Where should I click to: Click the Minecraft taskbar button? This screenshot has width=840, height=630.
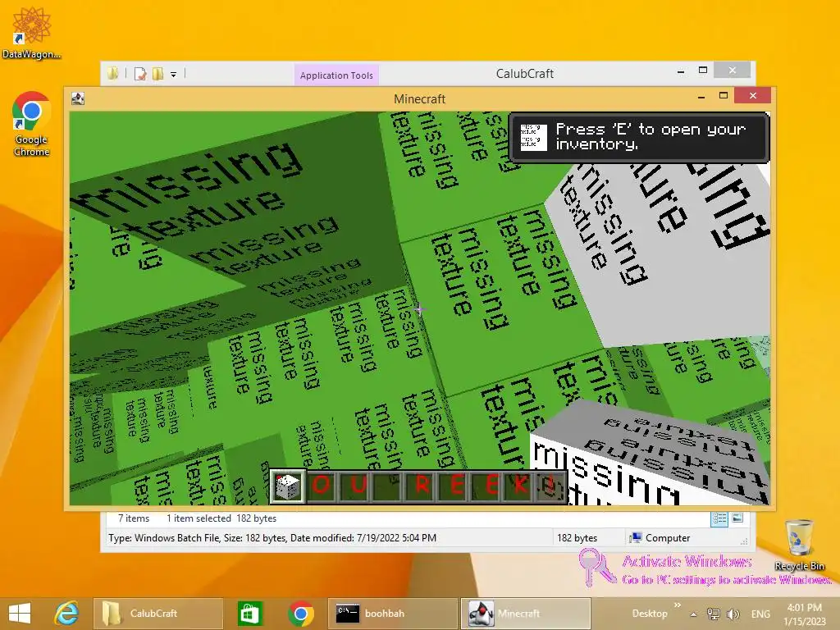click(x=526, y=614)
